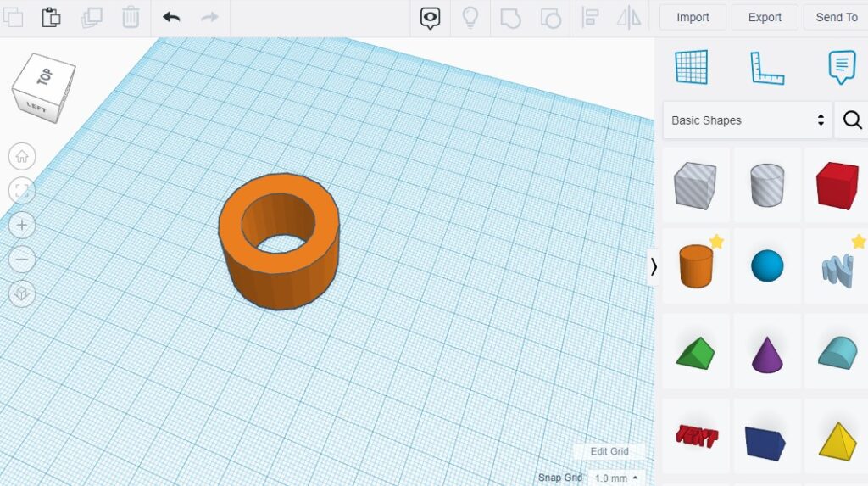This screenshot has width=868, height=486.
Task: Pick the blue Sphere shape
Action: coord(767,265)
